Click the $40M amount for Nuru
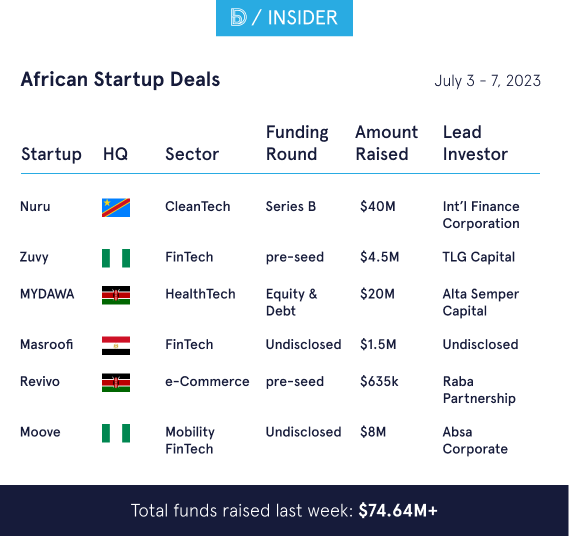The width and height of the screenshot is (569, 537). [x=377, y=206]
